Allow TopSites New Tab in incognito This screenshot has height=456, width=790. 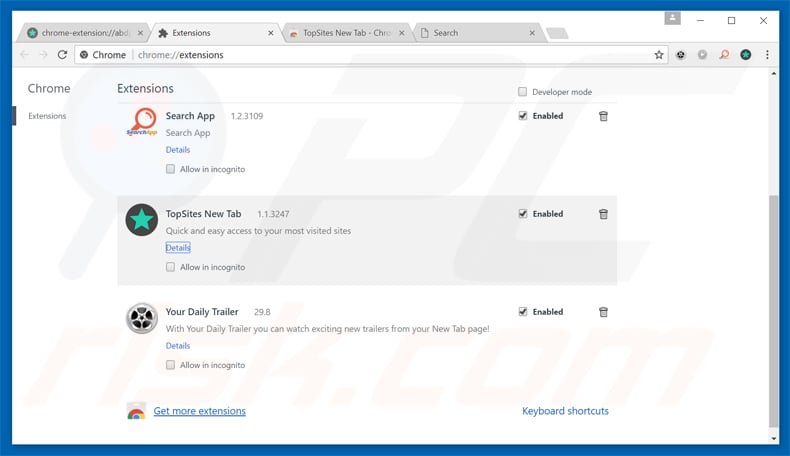point(170,267)
